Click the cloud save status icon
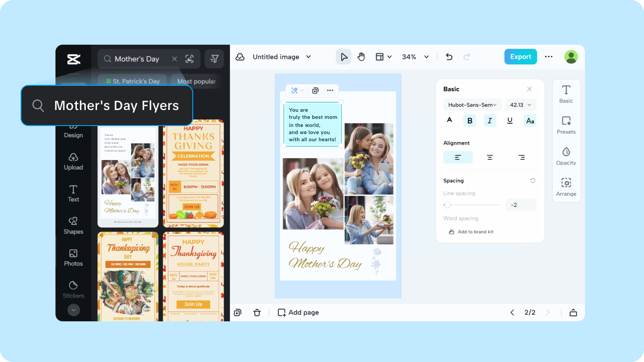 click(240, 57)
